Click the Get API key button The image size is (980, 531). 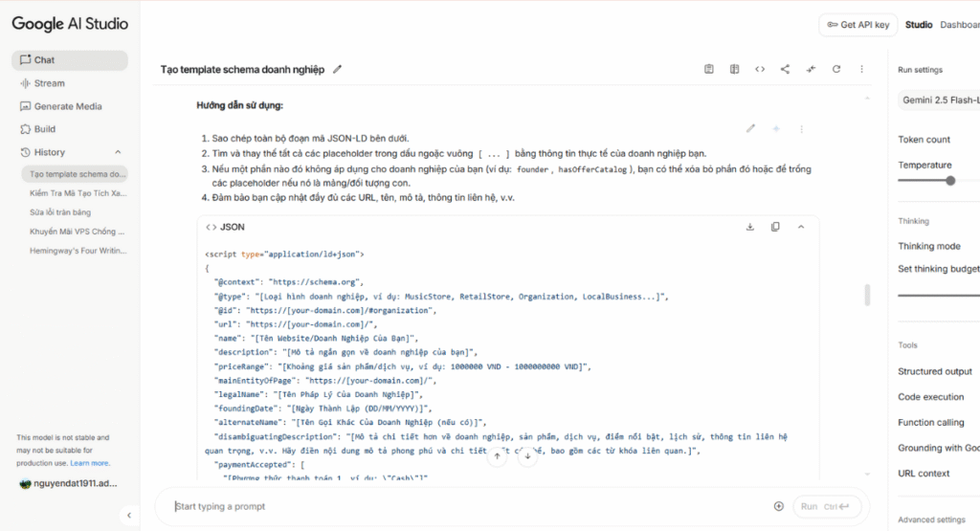[857, 25]
